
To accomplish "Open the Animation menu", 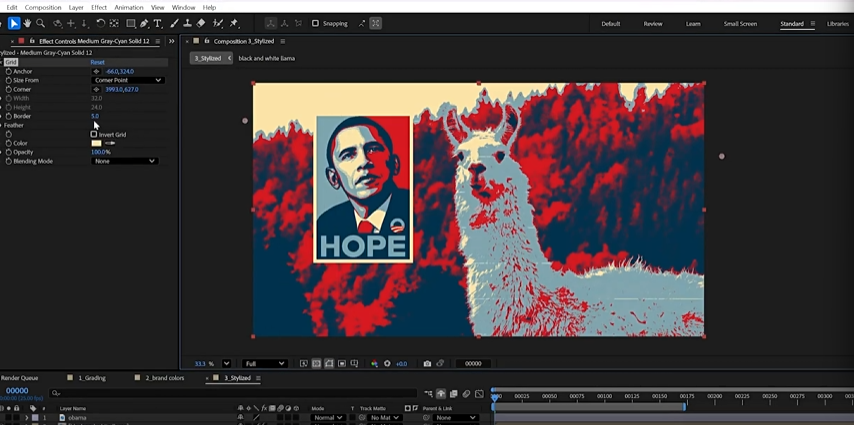I will pyautogui.click(x=129, y=7).
